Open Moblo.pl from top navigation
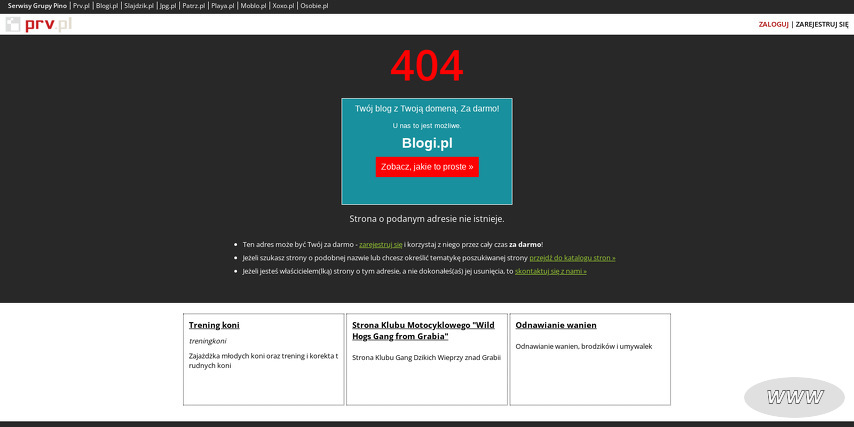 [253, 6]
